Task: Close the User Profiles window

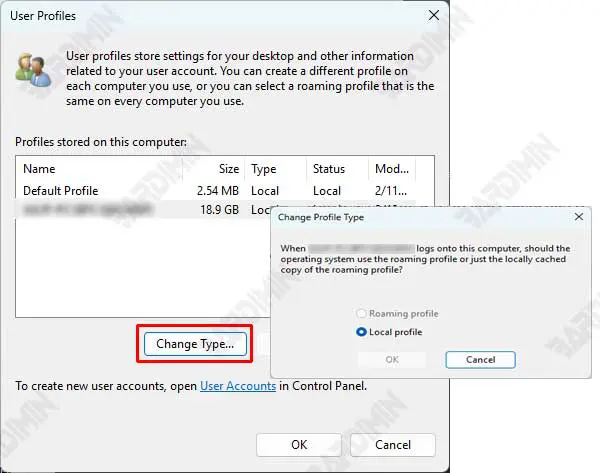Action: [x=434, y=15]
